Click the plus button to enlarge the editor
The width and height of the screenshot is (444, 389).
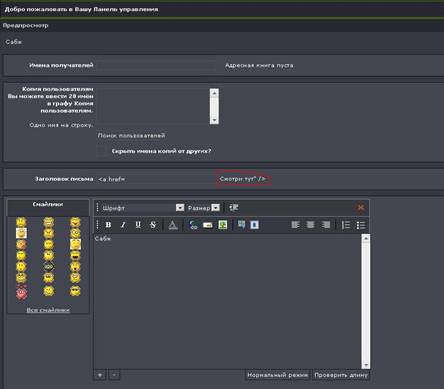click(x=100, y=375)
